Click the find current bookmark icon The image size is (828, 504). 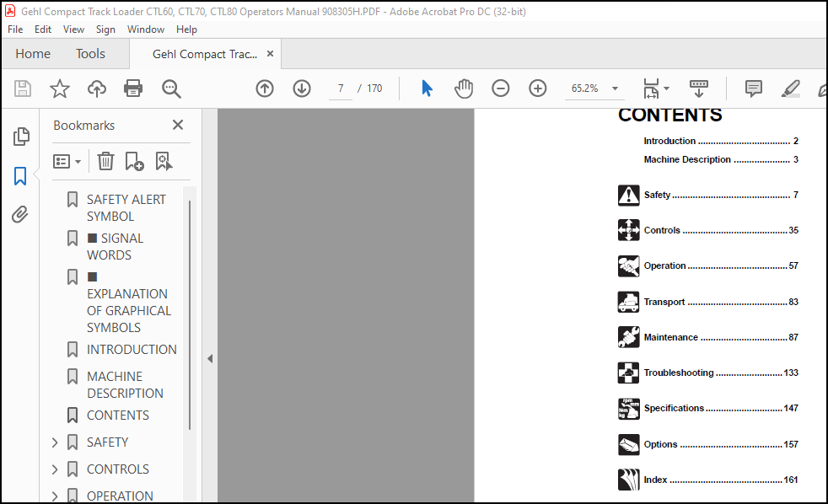coord(164,162)
